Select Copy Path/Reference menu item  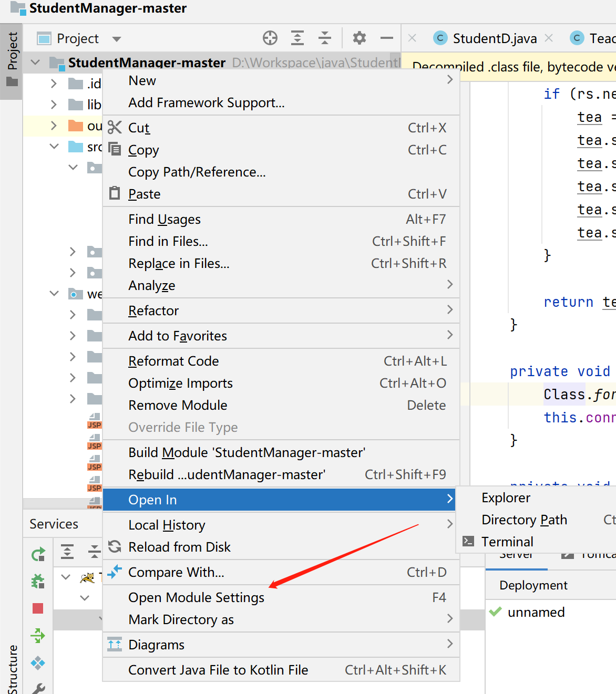pyautogui.click(x=281, y=172)
